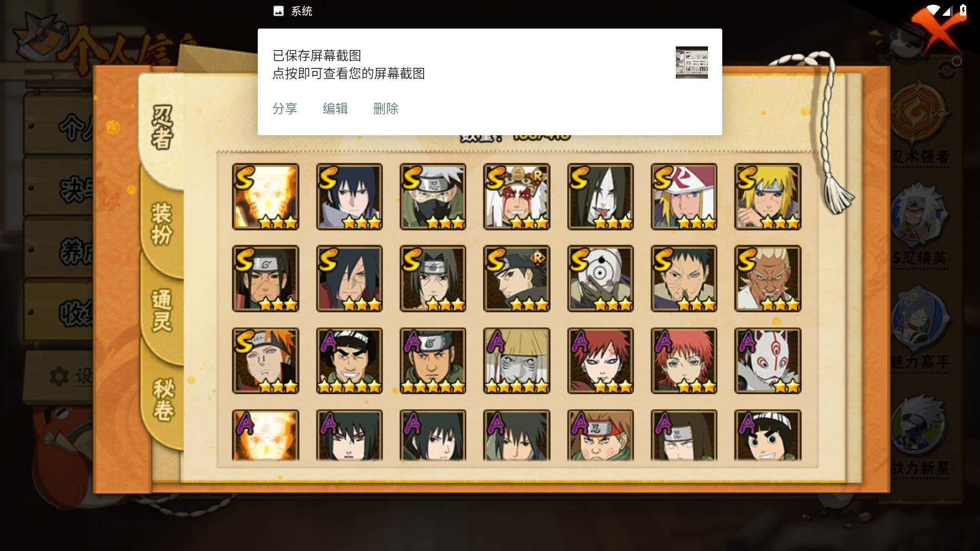Tap 分享 to share the screenshot
This screenshot has height=551, width=980.
(x=285, y=109)
